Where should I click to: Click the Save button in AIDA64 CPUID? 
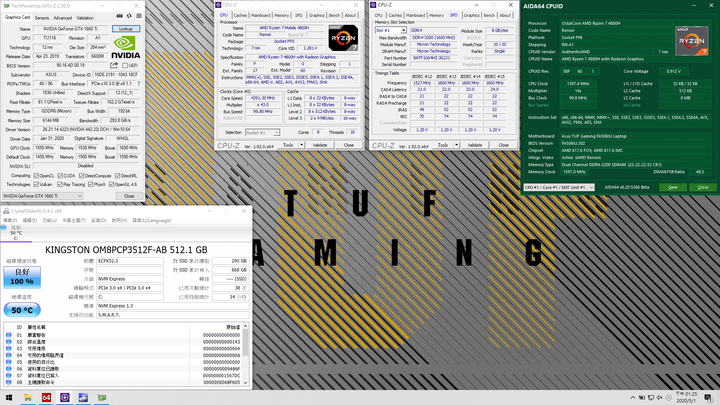click(673, 187)
